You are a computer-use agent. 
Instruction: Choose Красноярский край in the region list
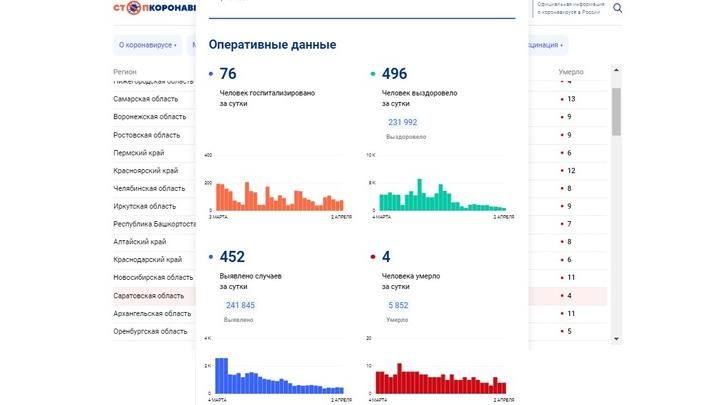point(148,171)
